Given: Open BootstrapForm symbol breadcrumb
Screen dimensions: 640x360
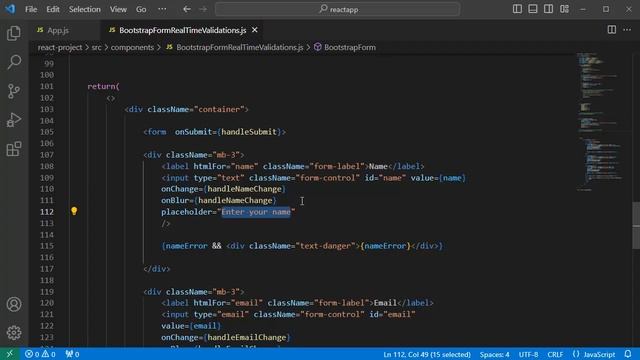Looking at the screenshot, I should click(x=350, y=47).
